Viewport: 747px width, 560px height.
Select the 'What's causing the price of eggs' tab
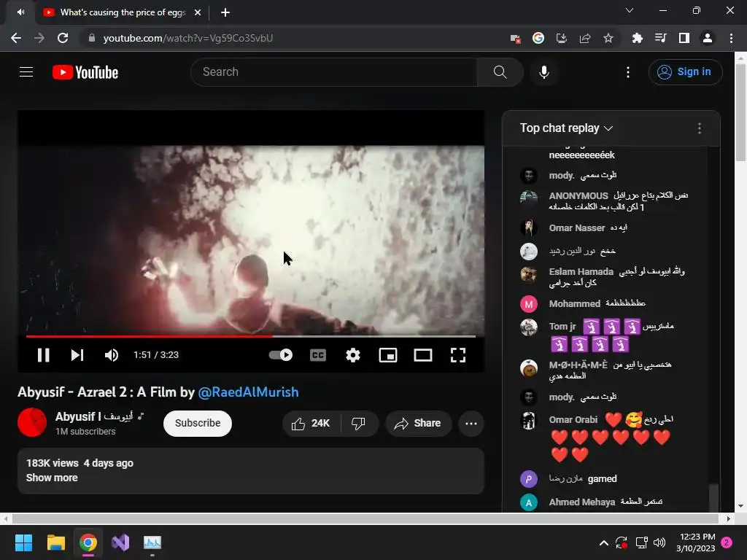[x=123, y=12]
